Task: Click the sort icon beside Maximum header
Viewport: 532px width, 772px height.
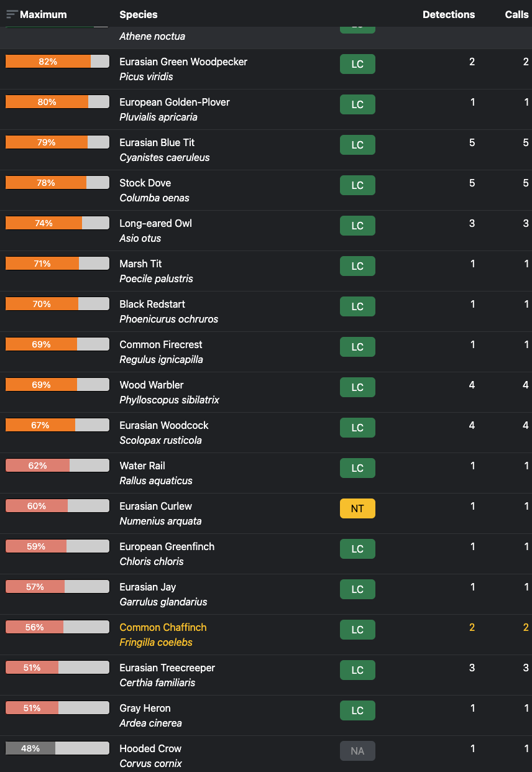Action: [12, 14]
